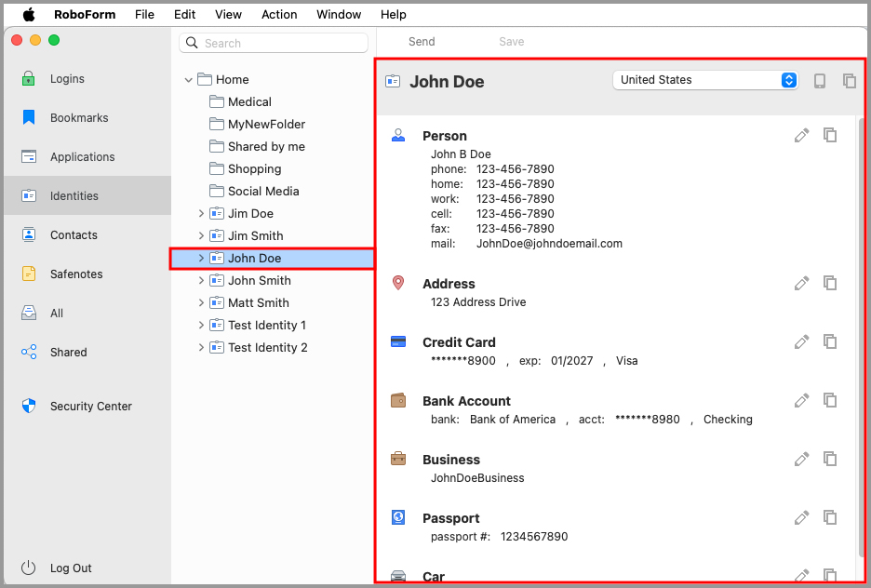
Task: Click the credit card expiry 01/2027
Action: point(572,360)
